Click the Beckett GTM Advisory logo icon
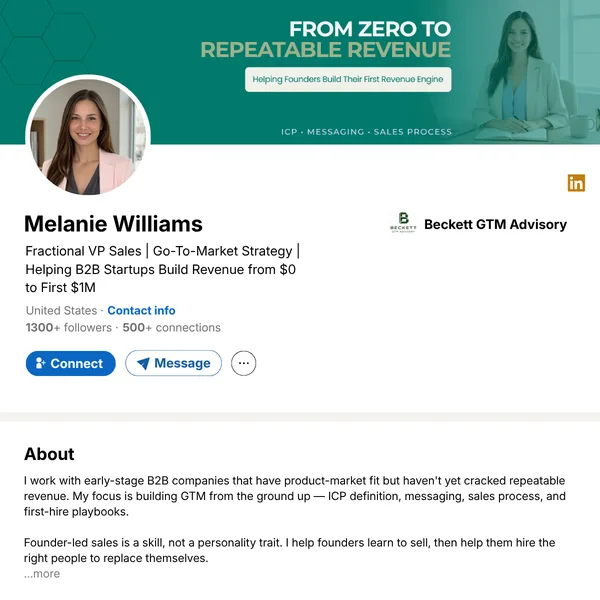This screenshot has width=600, height=600. point(403,223)
